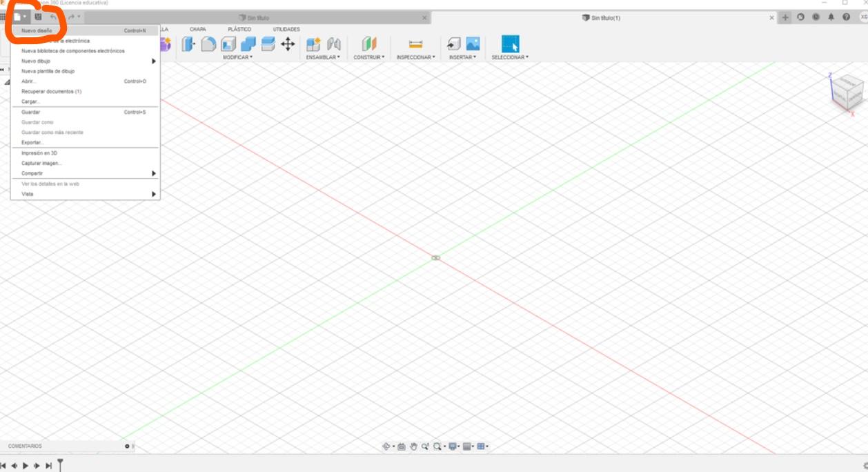Select the Offset Face tool icon
Viewport: 868px width, 472px height.
tap(268, 44)
